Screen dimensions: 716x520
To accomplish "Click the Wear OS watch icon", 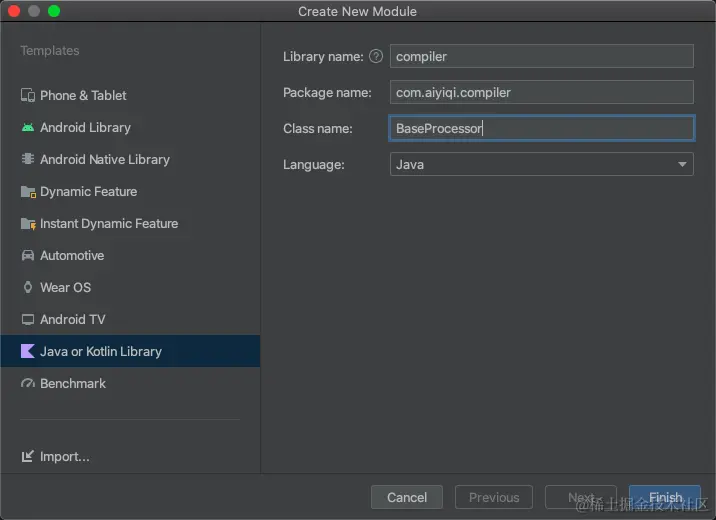I will [28, 288].
